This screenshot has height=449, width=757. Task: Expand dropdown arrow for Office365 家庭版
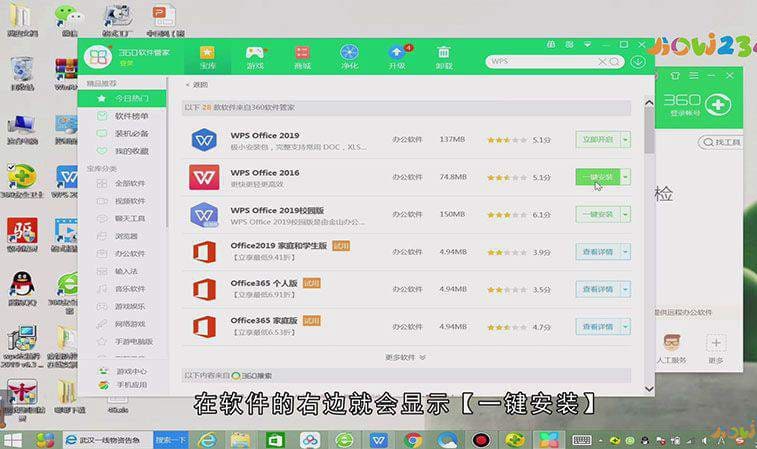click(x=625, y=327)
